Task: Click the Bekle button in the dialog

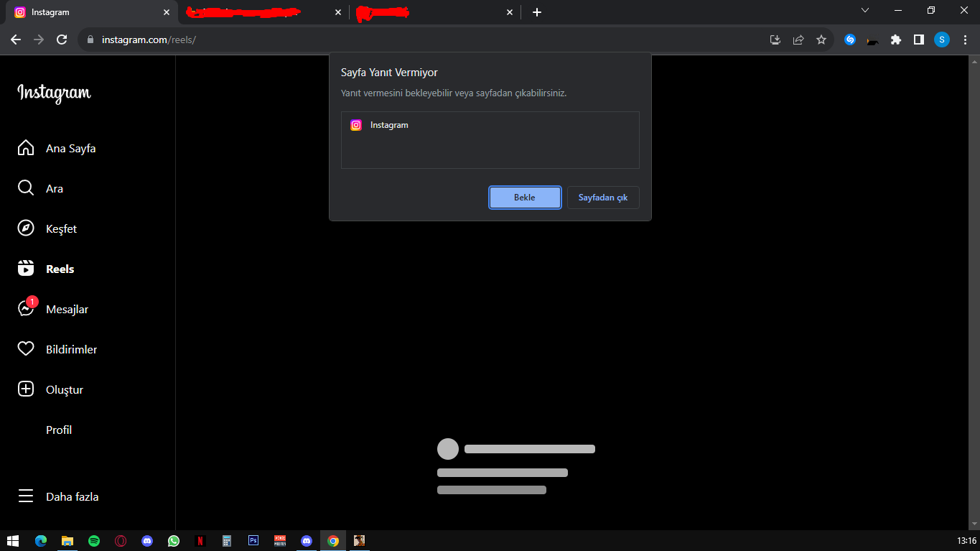Action: point(525,198)
